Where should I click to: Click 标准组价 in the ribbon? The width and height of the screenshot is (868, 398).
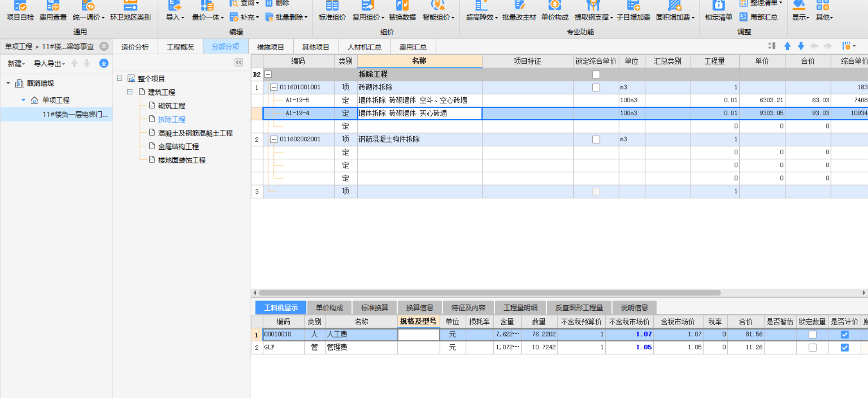tap(332, 11)
